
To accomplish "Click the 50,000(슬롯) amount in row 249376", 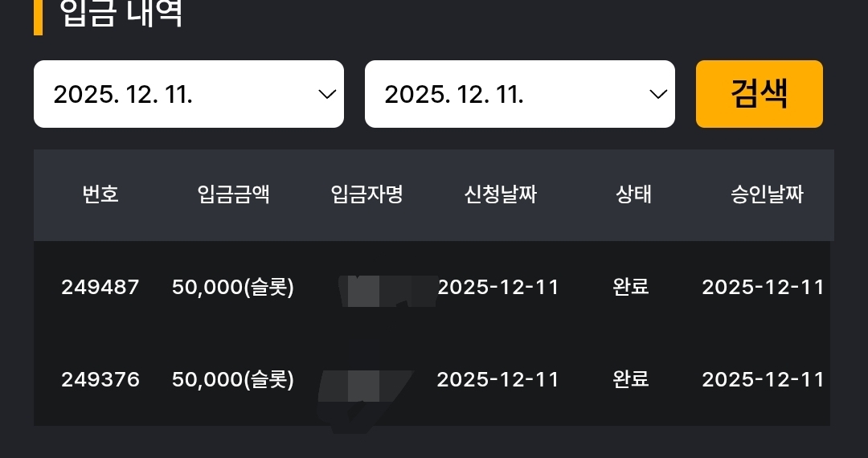I will tap(233, 379).
